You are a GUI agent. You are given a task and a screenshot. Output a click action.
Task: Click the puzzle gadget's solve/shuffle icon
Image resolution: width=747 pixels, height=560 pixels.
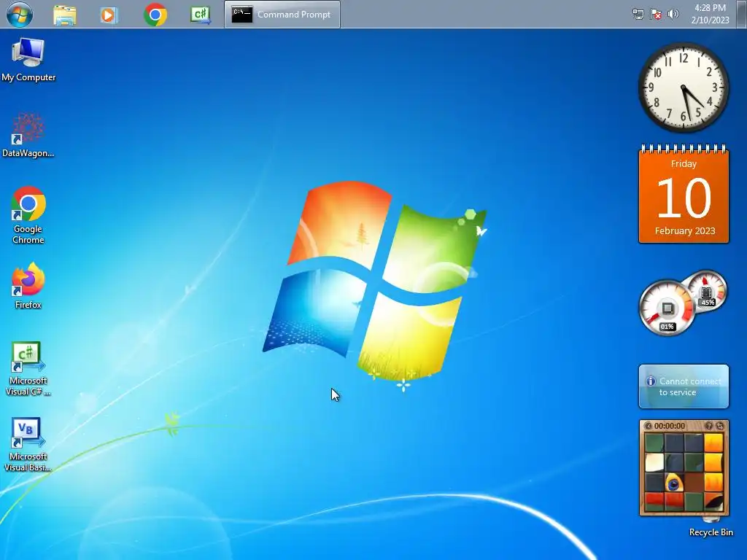(x=720, y=426)
